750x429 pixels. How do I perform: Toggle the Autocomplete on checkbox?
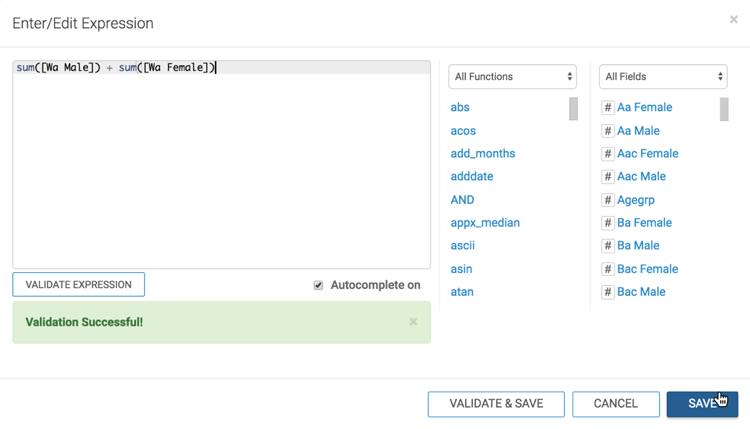[318, 285]
